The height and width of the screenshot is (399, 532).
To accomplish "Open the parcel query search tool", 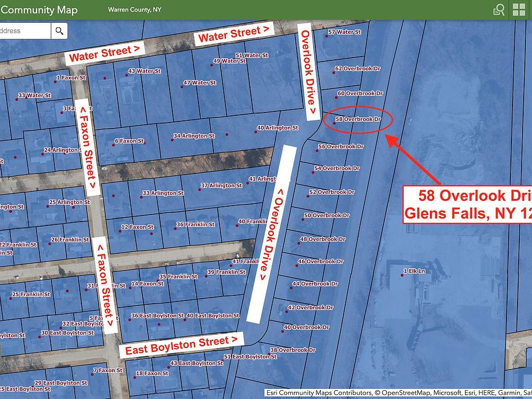I will [499, 9].
